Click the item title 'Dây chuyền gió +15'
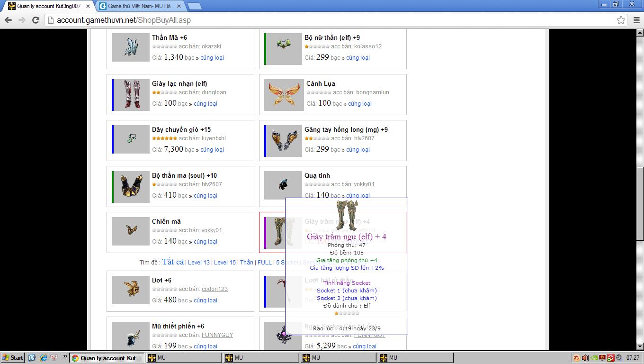The image size is (644, 364). [181, 129]
